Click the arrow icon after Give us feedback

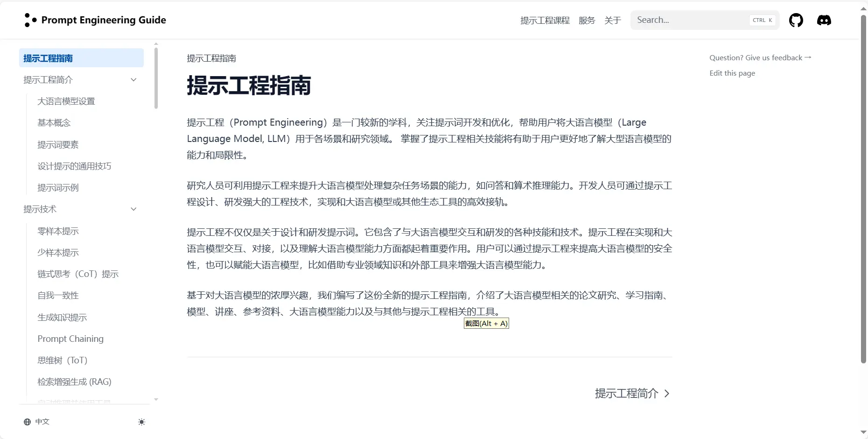point(809,57)
